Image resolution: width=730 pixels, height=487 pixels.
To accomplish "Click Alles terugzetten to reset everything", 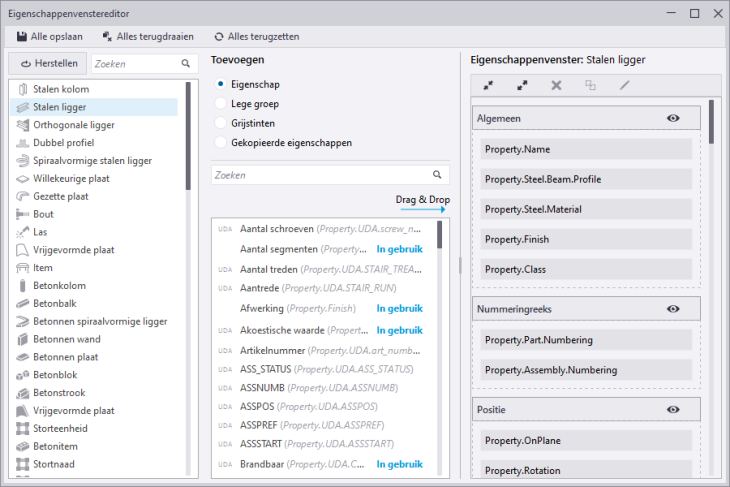I will [256, 36].
